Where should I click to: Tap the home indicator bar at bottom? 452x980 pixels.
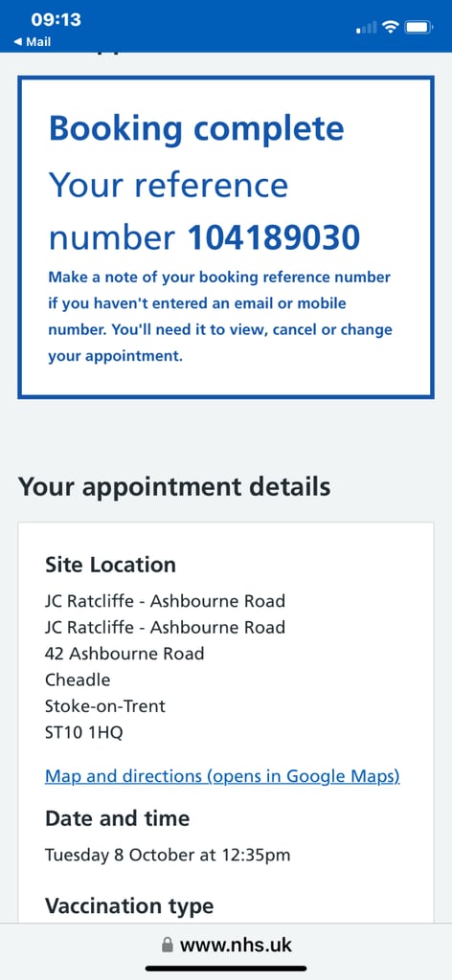click(x=226, y=969)
